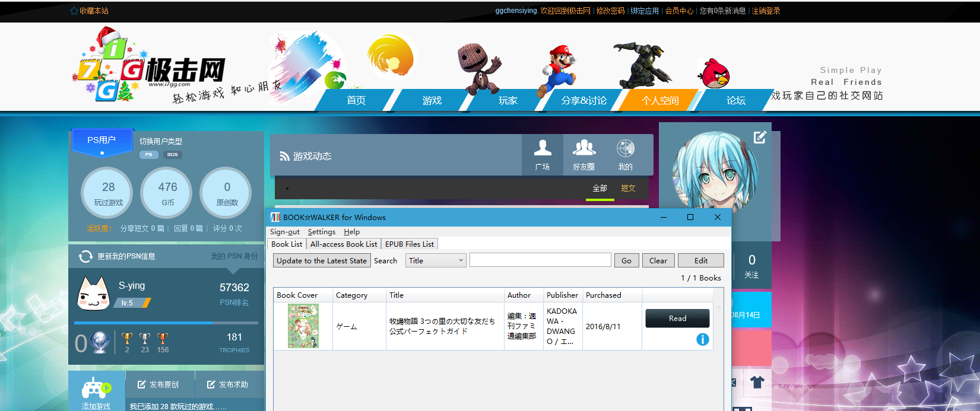Click the 收藏本站 link text
The image size is (980, 411).
[x=94, y=11]
